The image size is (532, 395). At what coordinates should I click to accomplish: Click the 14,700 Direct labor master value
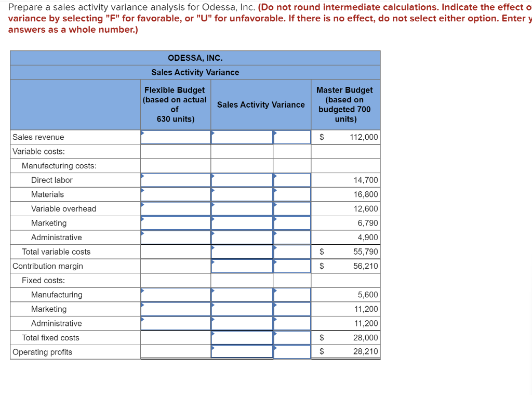(x=366, y=180)
